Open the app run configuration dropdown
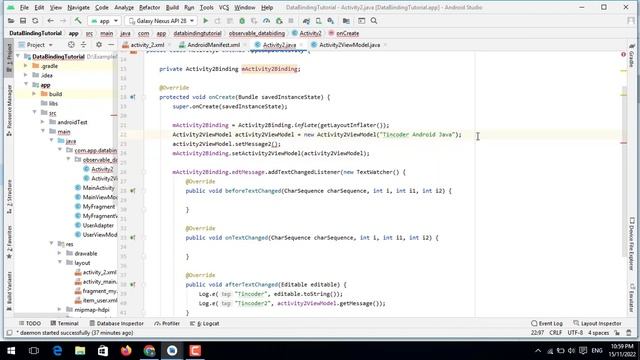The height and width of the screenshot is (360, 640). (x=104, y=21)
